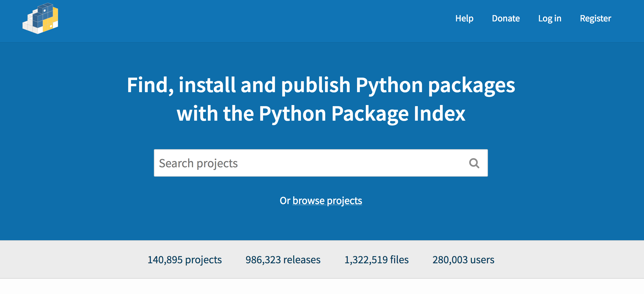Click the white area below the statistics bar

point(322,287)
